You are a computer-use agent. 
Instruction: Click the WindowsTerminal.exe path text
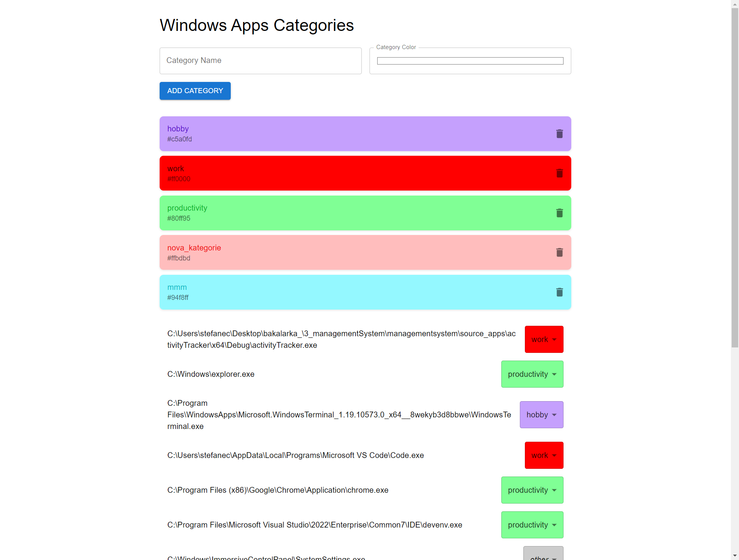pos(339,415)
